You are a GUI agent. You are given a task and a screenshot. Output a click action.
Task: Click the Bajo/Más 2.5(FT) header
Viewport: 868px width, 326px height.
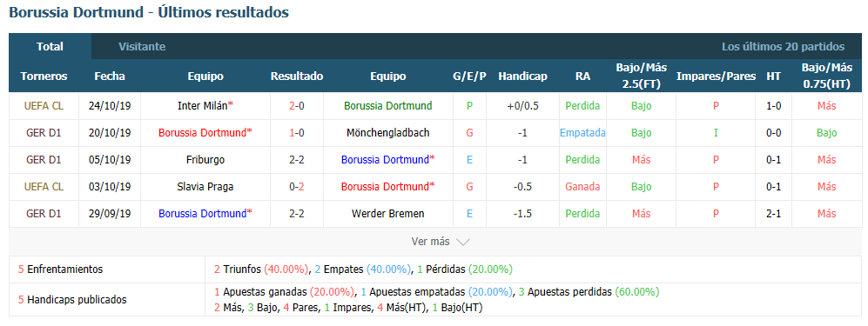click(641, 77)
